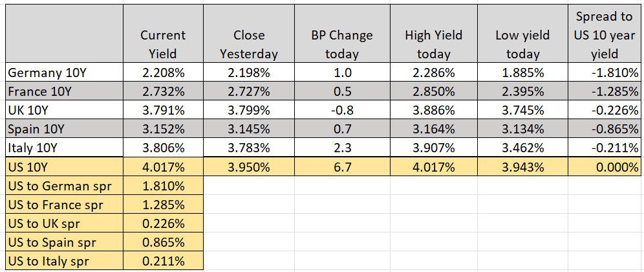Select the Close Yesterday column header
This screenshot has width=644, height=272.
click(x=249, y=44)
